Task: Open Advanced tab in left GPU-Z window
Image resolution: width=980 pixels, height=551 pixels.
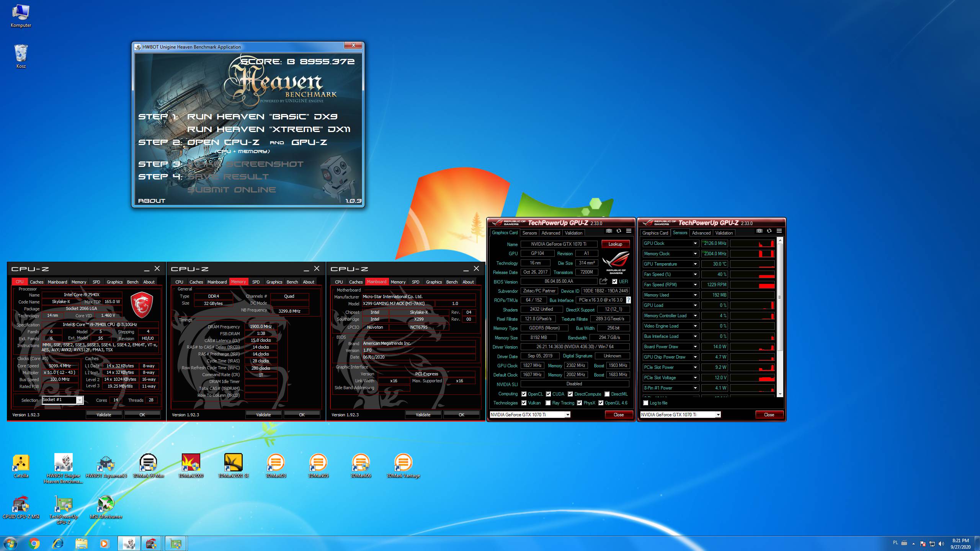Action: point(551,233)
